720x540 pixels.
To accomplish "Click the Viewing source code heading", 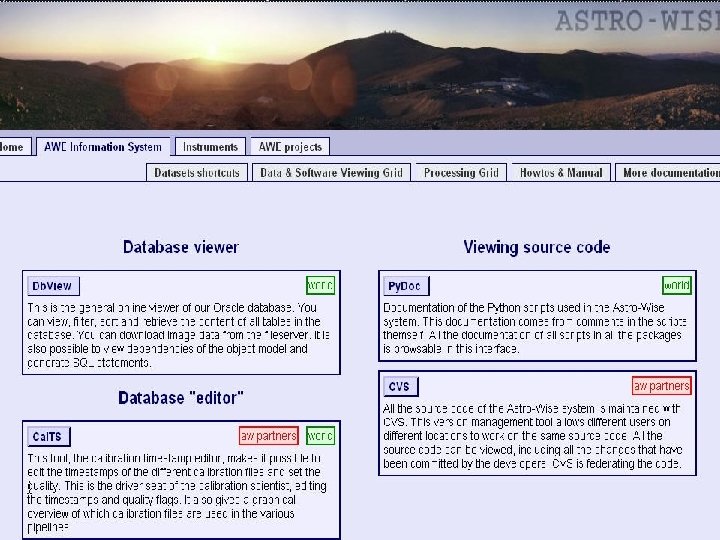I will (x=537, y=247).
